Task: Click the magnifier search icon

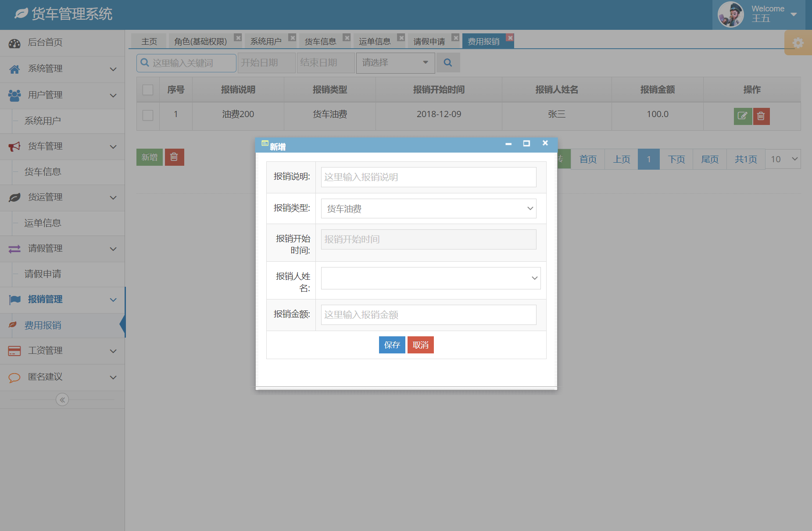Action: pyautogui.click(x=448, y=62)
